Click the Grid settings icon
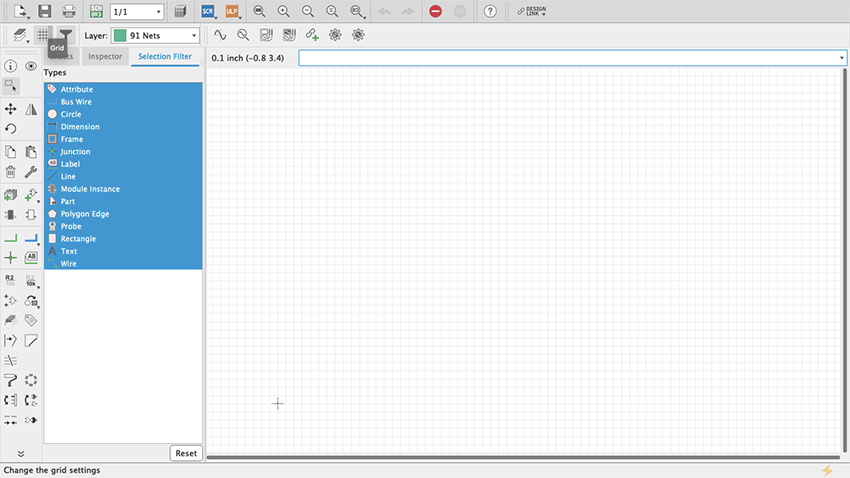The image size is (850, 478). [x=42, y=35]
